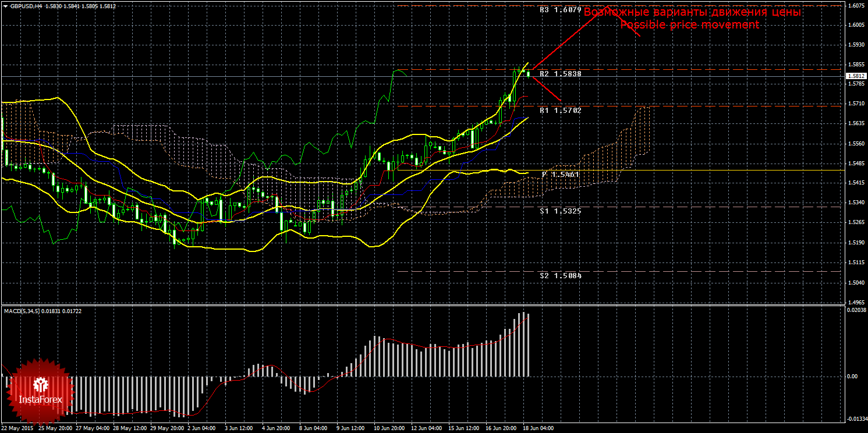Screen dimensions: 868x433
Task: Click the 1.5710 price axis value
Action: pyautogui.click(x=856, y=104)
